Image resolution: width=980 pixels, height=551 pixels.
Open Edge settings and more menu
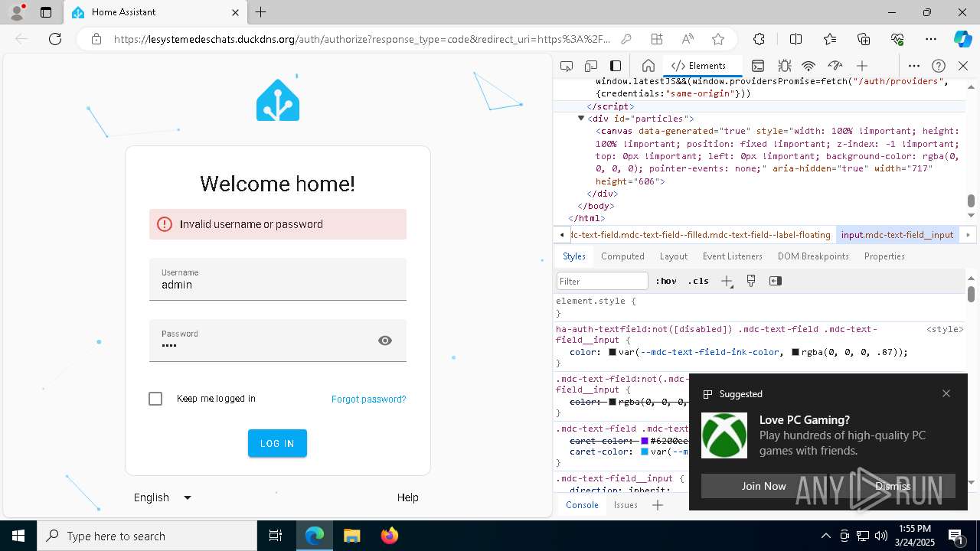coord(931,39)
